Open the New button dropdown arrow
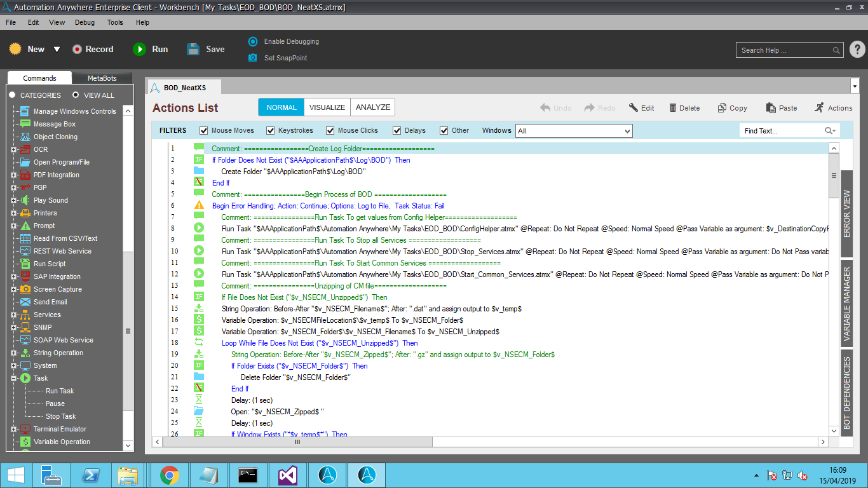868x488 pixels. click(x=57, y=49)
